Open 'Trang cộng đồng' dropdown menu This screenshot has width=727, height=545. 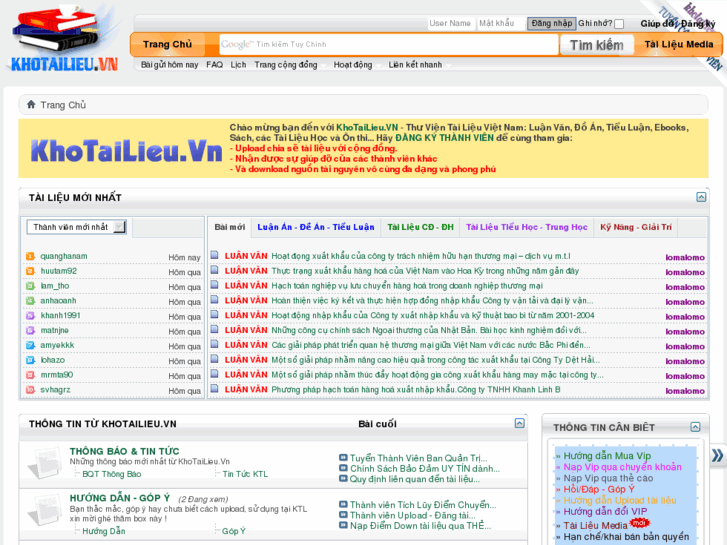pos(289,65)
